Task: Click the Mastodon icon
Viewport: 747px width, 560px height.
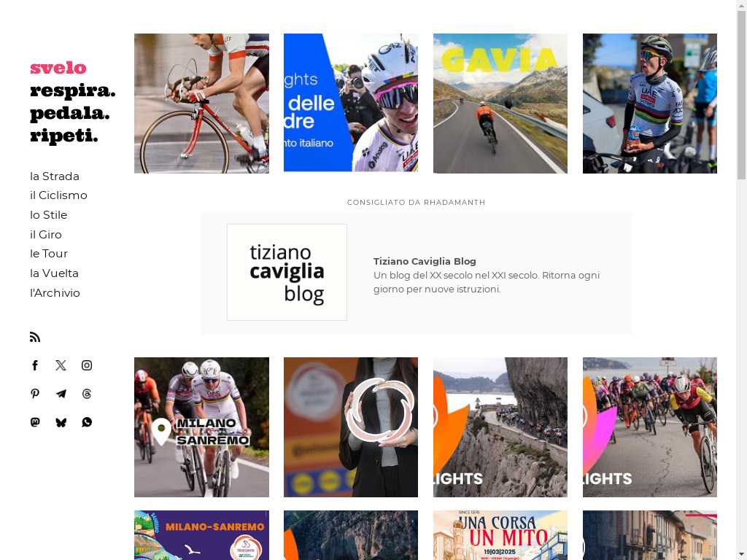Action: (35, 422)
